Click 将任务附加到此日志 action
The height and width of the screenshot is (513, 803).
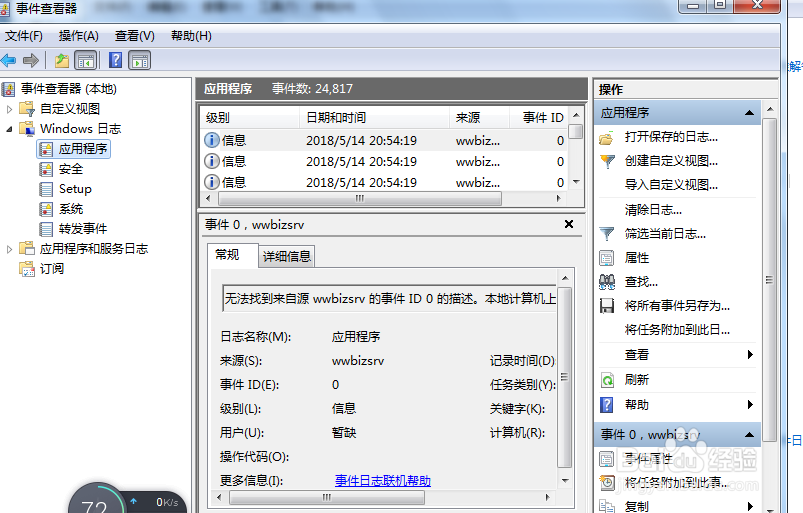click(x=677, y=330)
